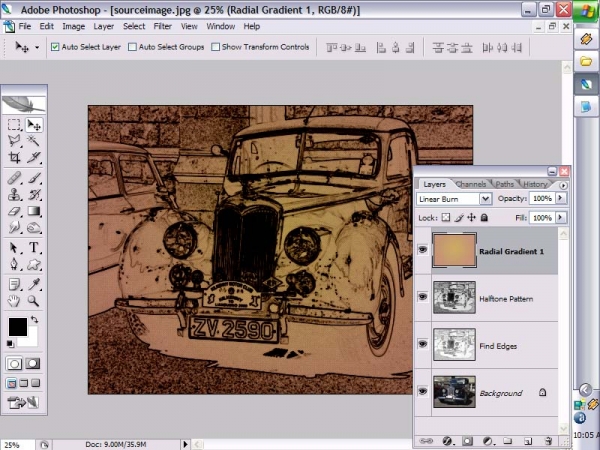The width and height of the screenshot is (600, 450).
Task: Select the Smudge tool
Action: [14, 228]
